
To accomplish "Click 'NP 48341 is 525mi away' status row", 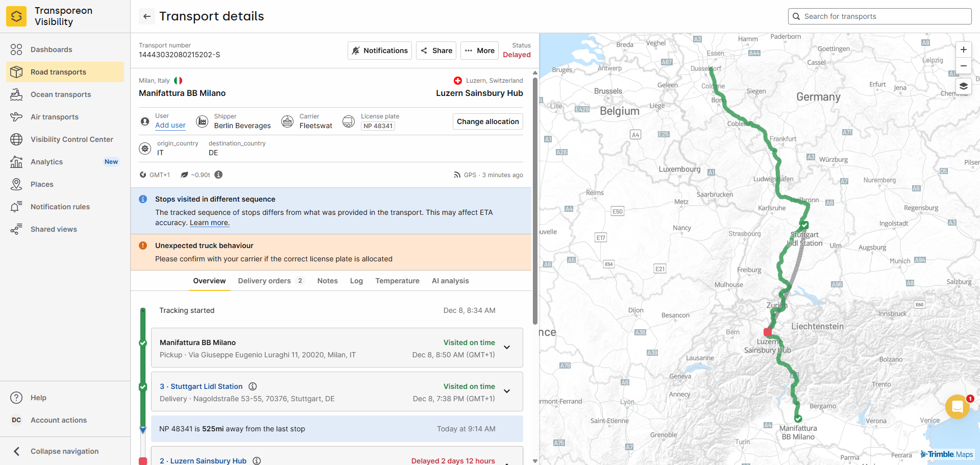I will click(x=337, y=429).
